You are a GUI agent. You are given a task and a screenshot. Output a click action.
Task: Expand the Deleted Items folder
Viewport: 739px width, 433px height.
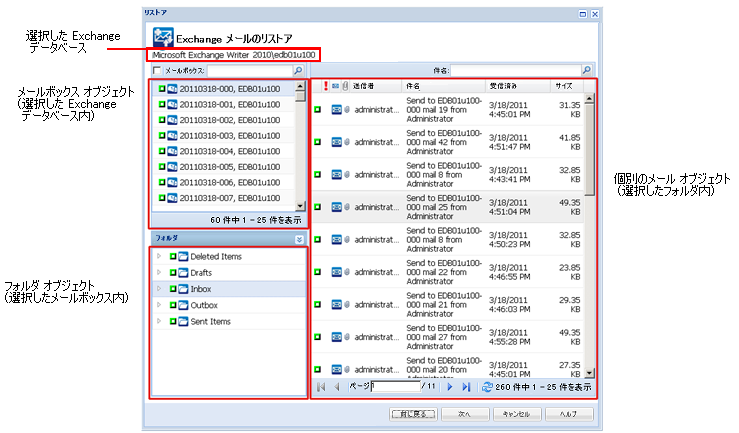(x=159, y=256)
